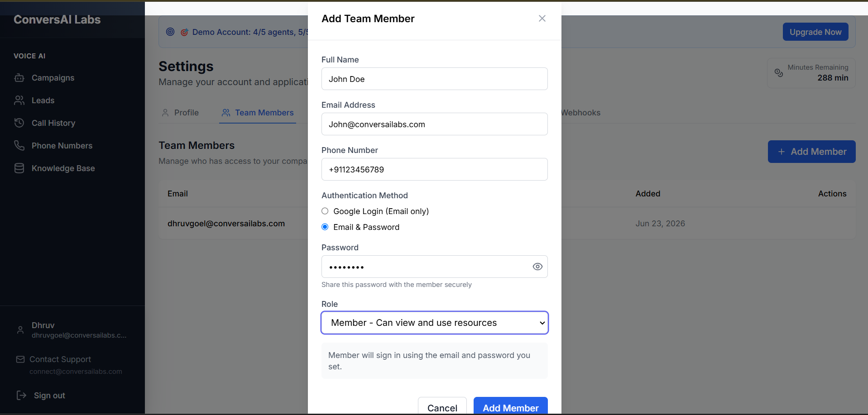Click the Phone Numbers handset icon
The image size is (868, 415).
click(x=19, y=146)
